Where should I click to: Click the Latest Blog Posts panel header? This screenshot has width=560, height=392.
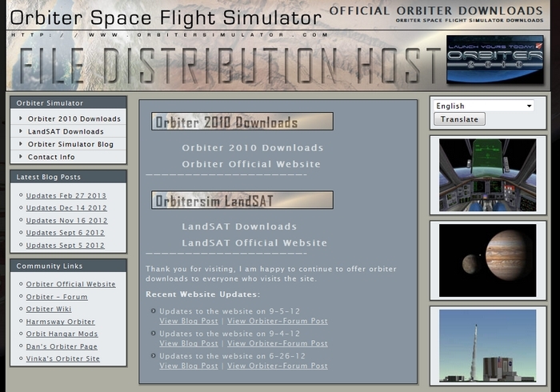[68, 177]
